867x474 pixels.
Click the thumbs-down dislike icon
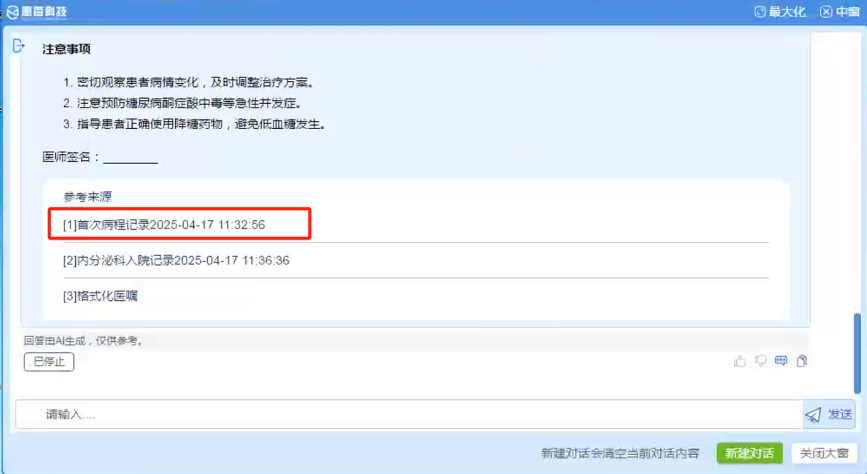pyautogui.click(x=761, y=361)
